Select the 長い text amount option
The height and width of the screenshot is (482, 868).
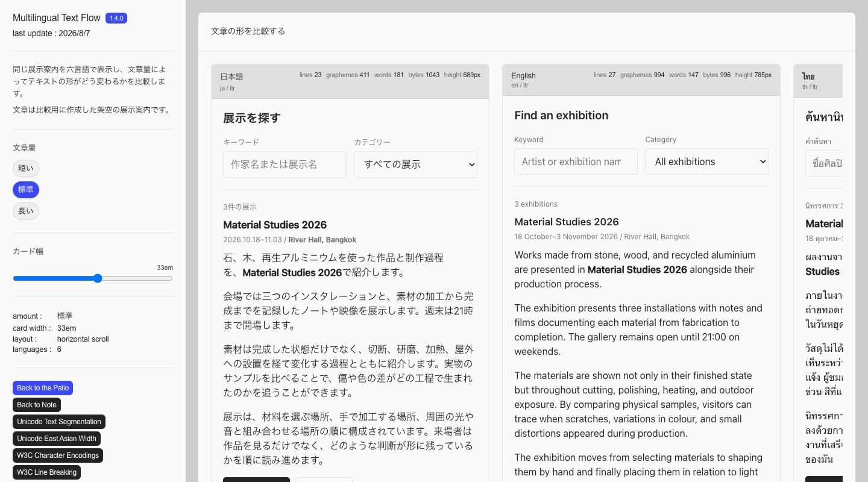tap(26, 211)
